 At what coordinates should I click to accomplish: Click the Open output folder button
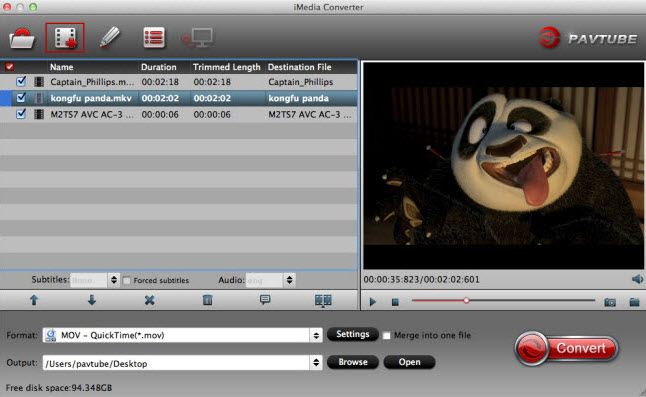[409, 362]
